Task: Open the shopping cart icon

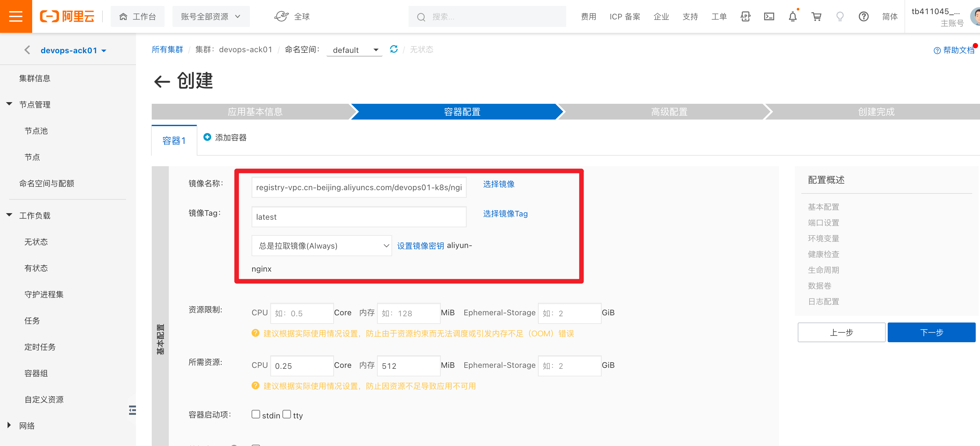Action: tap(816, 16)
